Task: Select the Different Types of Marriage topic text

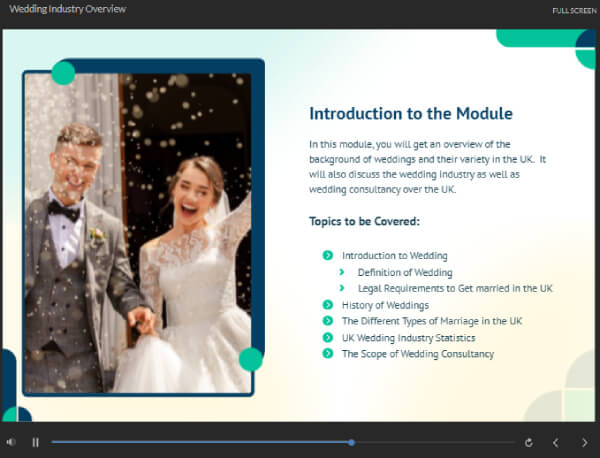Action: 431,321
